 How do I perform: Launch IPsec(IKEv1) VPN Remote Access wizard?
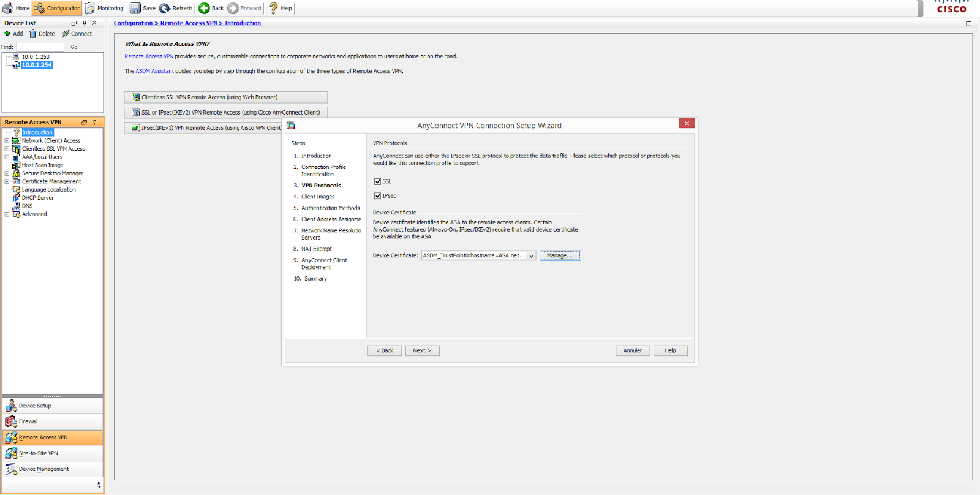[x=203, y=128]
